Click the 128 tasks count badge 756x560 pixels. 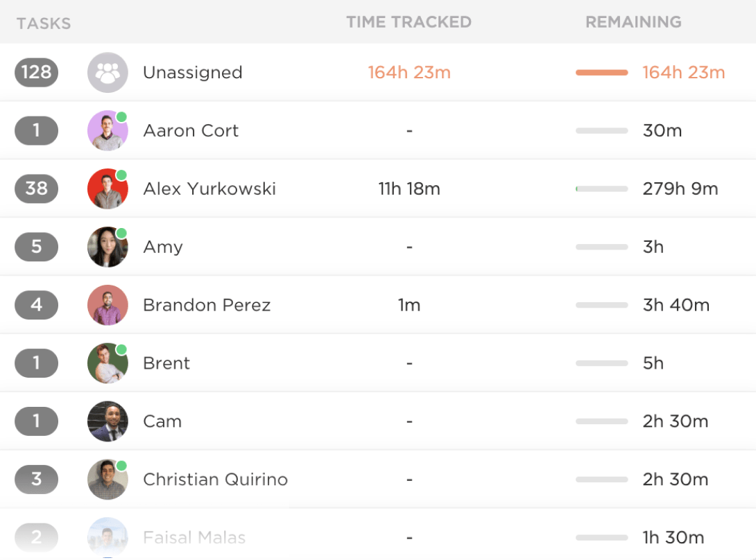(x=36, y=72)
